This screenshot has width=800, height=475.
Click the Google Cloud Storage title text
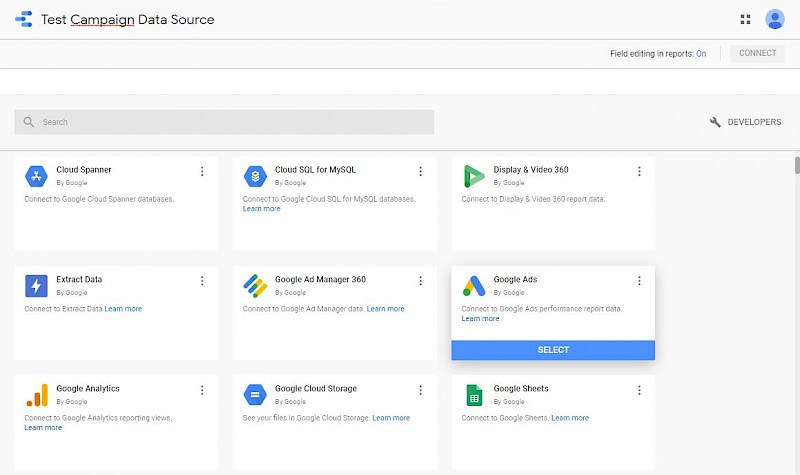pos(316,388)
